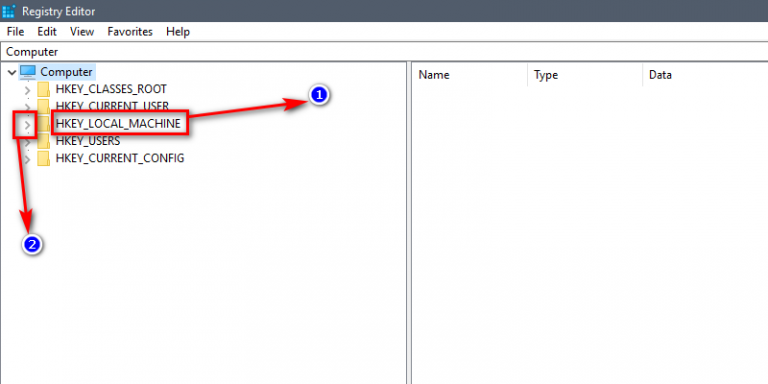Viewport: 768px width, 384px height.
Task: Open the File menu
Action: pyautogui.click(x=15, y=32)
